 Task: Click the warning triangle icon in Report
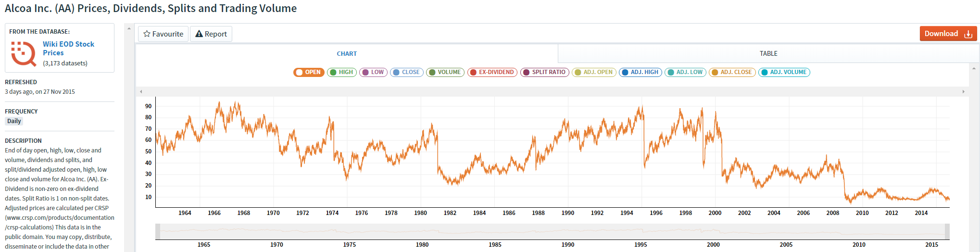pyautogui.click(x=199, y=34)
